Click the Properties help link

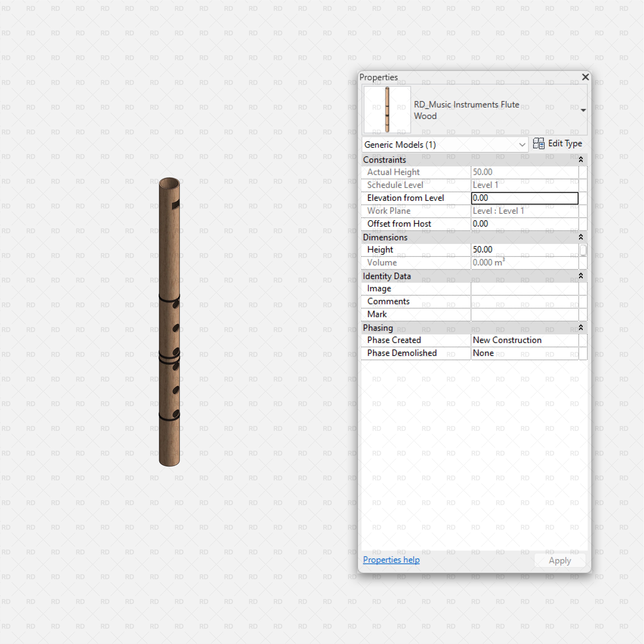click(x=391, y=560)
